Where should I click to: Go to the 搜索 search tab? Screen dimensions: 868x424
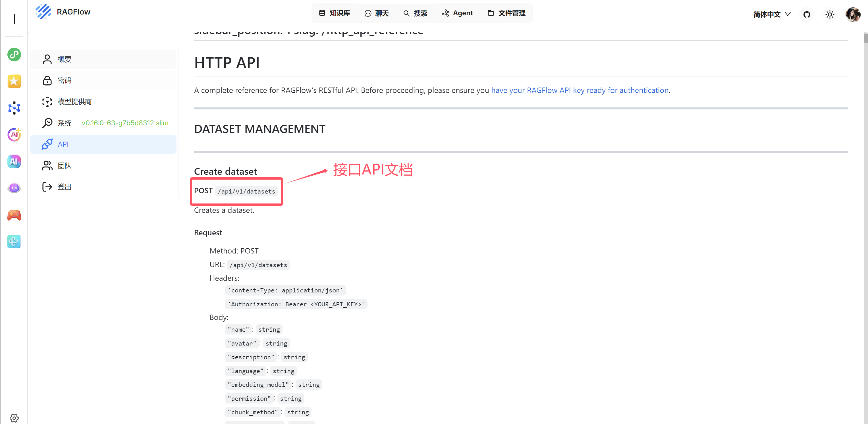click(415, 13)
